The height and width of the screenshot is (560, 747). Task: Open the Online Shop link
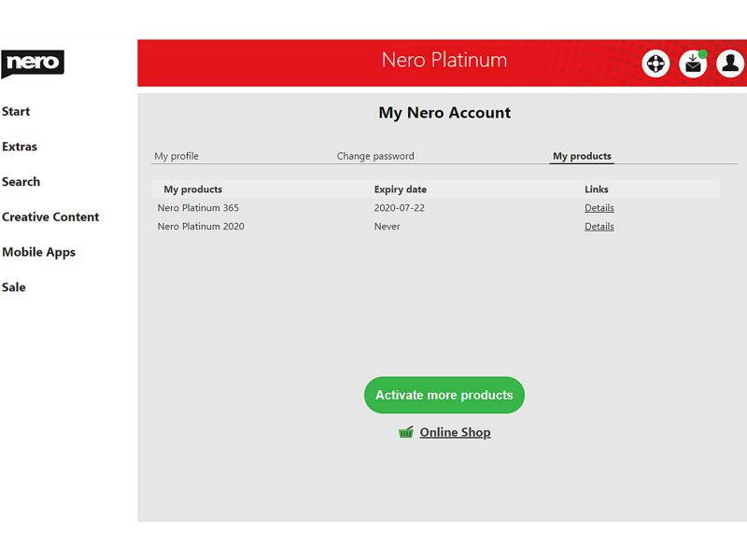[456, 431]
